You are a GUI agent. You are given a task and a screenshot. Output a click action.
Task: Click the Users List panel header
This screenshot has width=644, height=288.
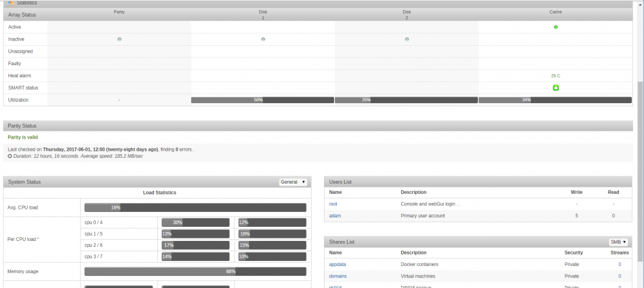pyautogui.click(x=478, y=182)
